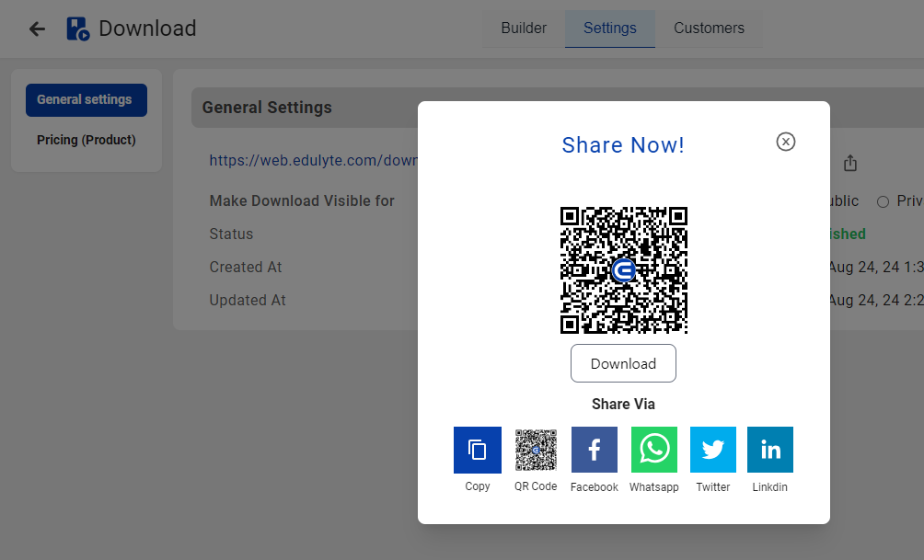Click the Download page logo icon
Image resolution: width=924 pixels, height=560 pixels.
point(78,29)
